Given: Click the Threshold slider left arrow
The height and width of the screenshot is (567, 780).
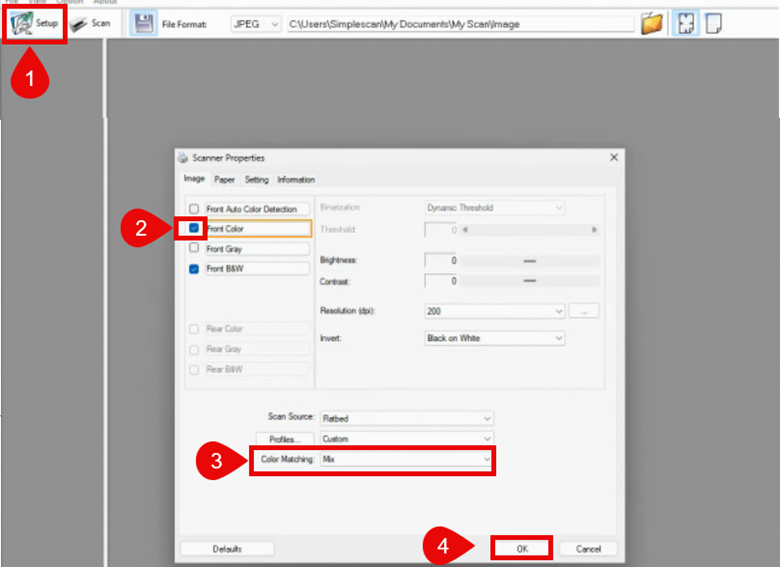Looking at the screenshot, I should (x=465, y=230).
